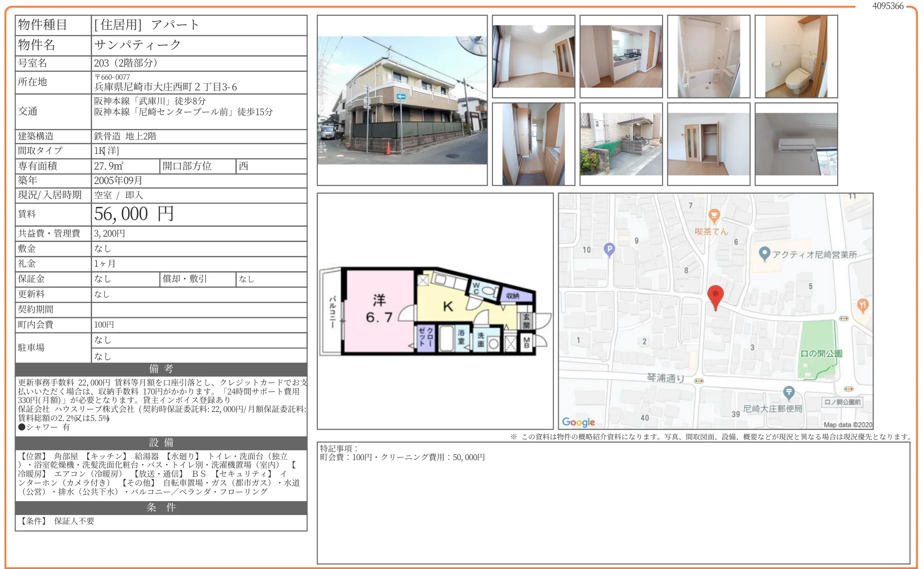
Task: Click the 56,000円 rent value
Action: click(x=134, y=214)
